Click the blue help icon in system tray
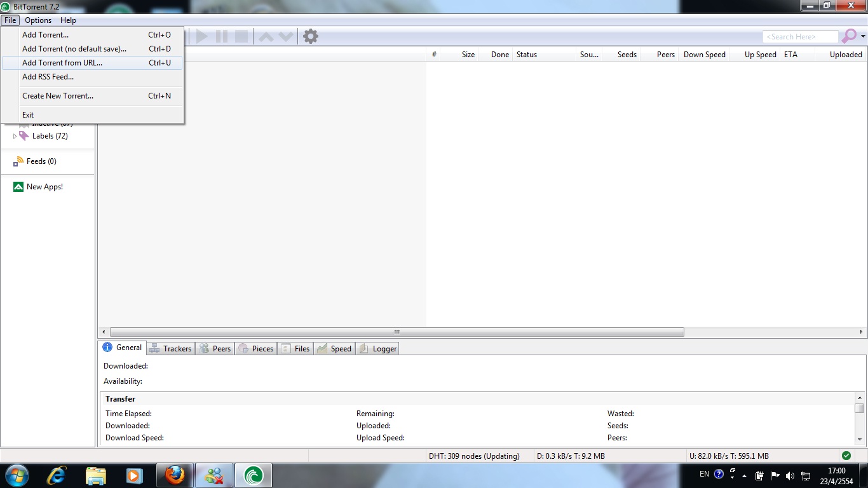The width and height of the screenshot is (868, 488). (719, 474)
